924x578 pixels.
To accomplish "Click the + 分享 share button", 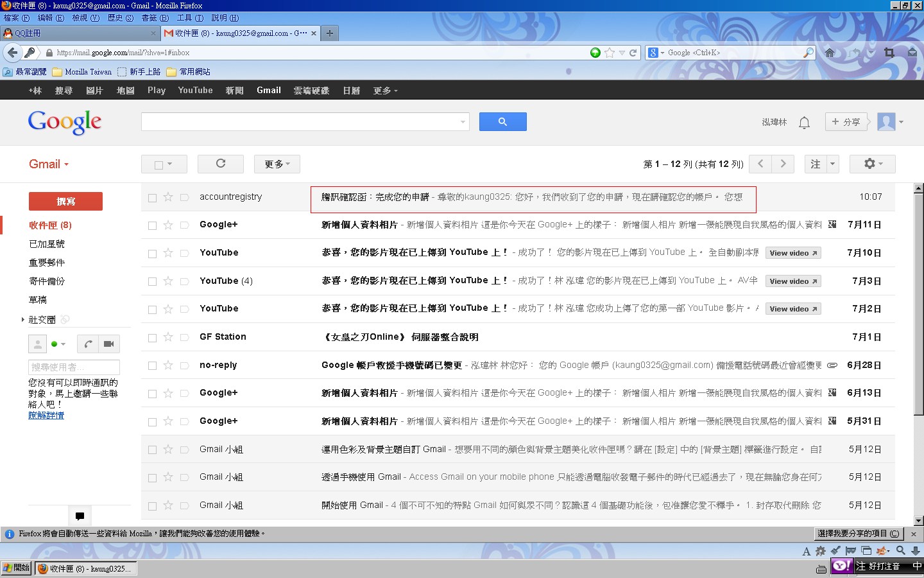I will (846, 122).
